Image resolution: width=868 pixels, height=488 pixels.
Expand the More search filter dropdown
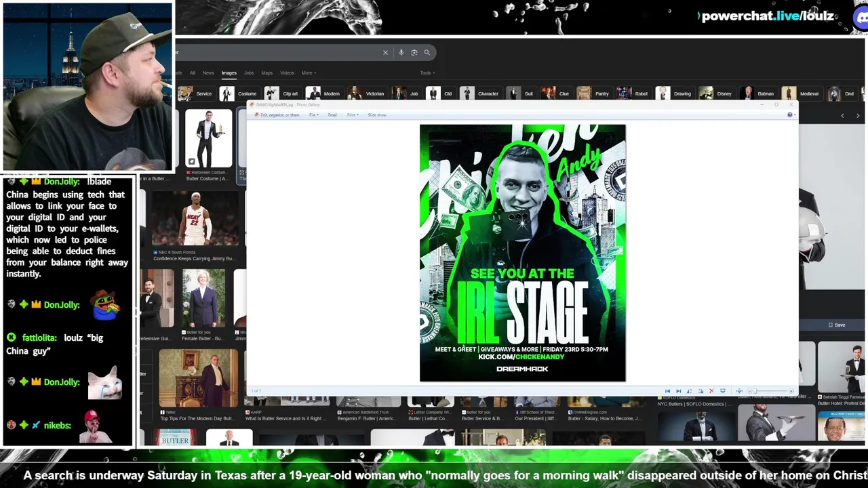pyautogui.click(x=309, y=73)
